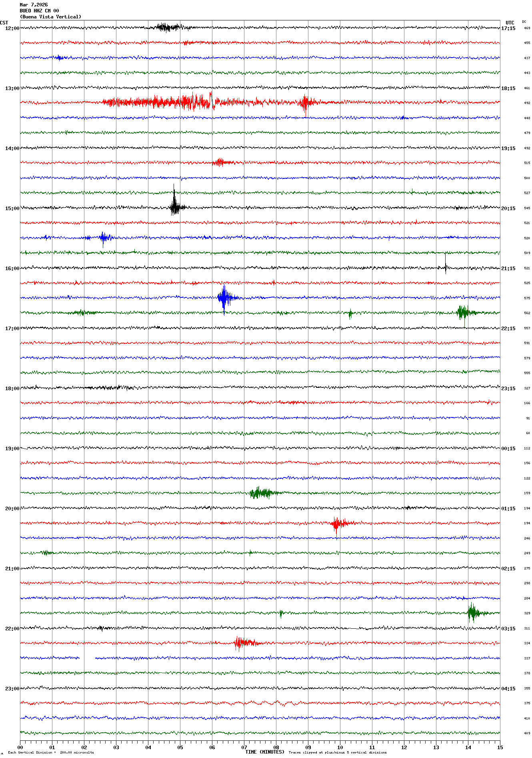Click the red event burst near minute 10

click(337, 523)
